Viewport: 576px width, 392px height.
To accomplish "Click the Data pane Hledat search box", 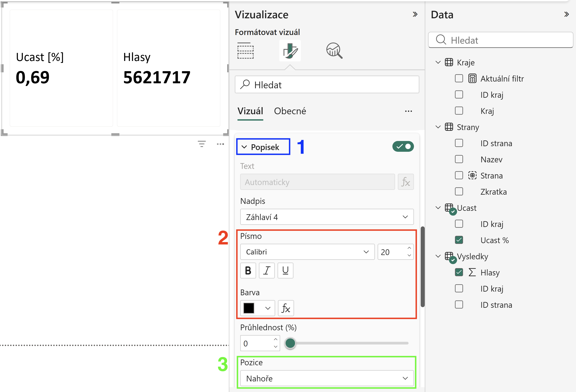I will click(x=501, y=40).
